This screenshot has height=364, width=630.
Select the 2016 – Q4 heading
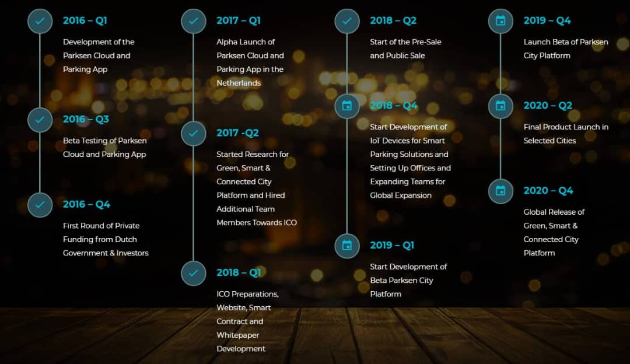[x=86, y=205]
